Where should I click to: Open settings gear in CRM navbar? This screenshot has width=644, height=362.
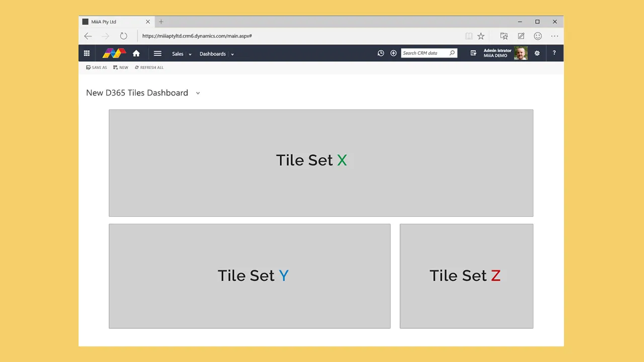pyautogui.click(x=537, y=53)
